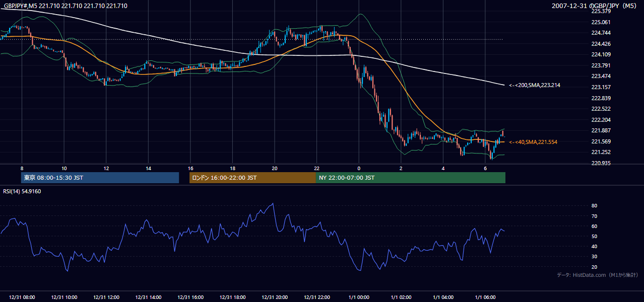Click the 1/1 06:00 date label
Screen dimensions: 644x302
485,297
